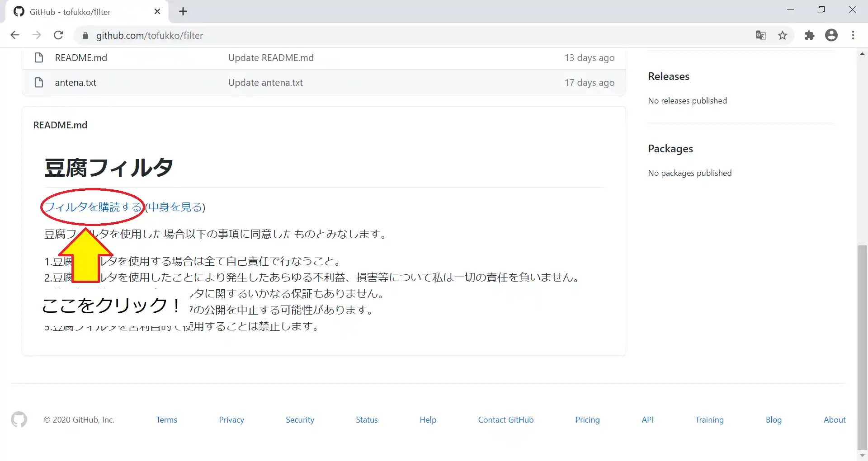Open the Packages heading link
The width and height of the screenshot is (868, 461).
[670, 149]
